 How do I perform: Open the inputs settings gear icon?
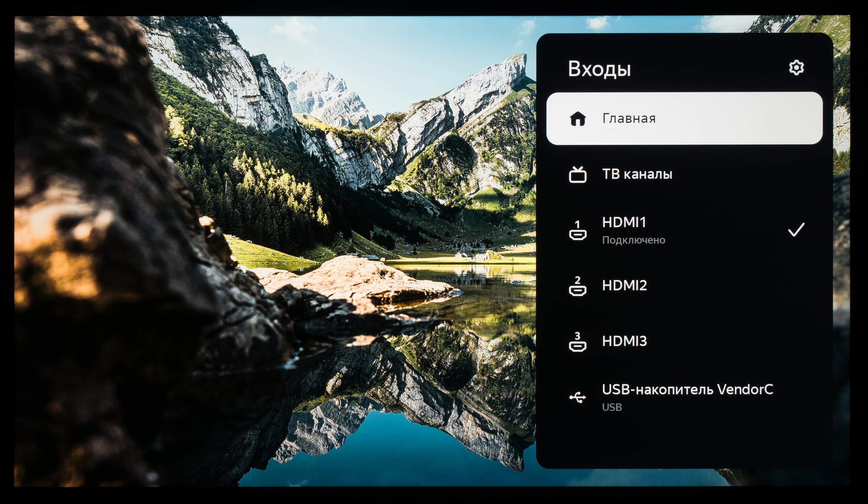(x=796, y=68)
